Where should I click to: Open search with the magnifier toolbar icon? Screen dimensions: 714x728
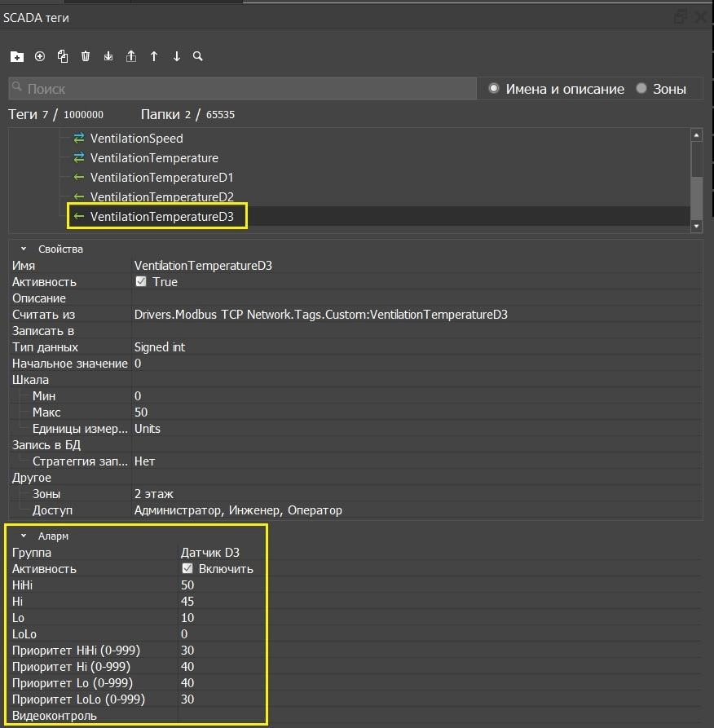click(x=198, y=56)
